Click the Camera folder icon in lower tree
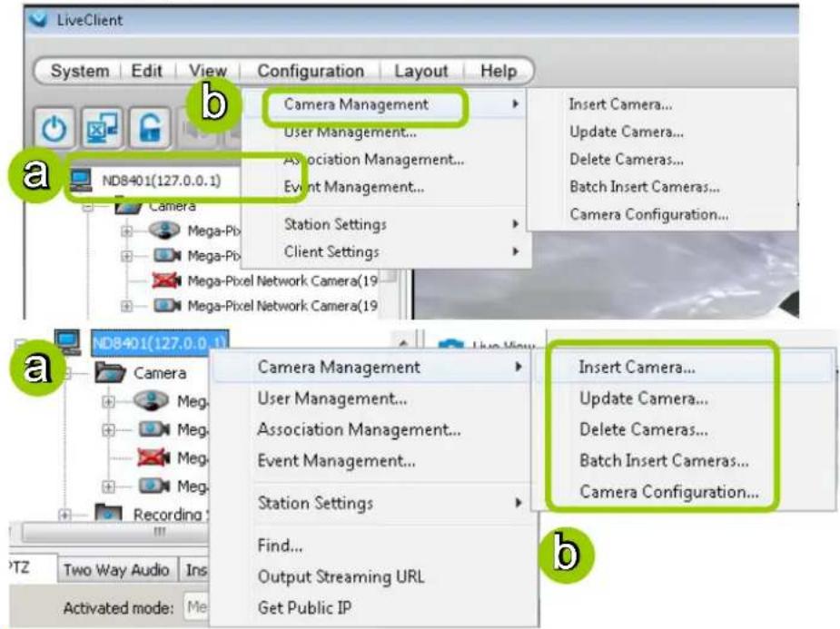Screen dimensions: 840x629 click(111, 372)
